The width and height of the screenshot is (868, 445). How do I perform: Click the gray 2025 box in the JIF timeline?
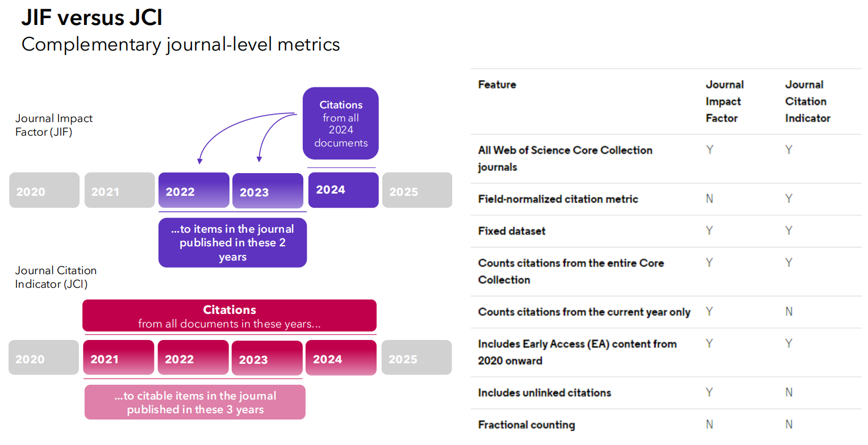click(x=417, y=190)
